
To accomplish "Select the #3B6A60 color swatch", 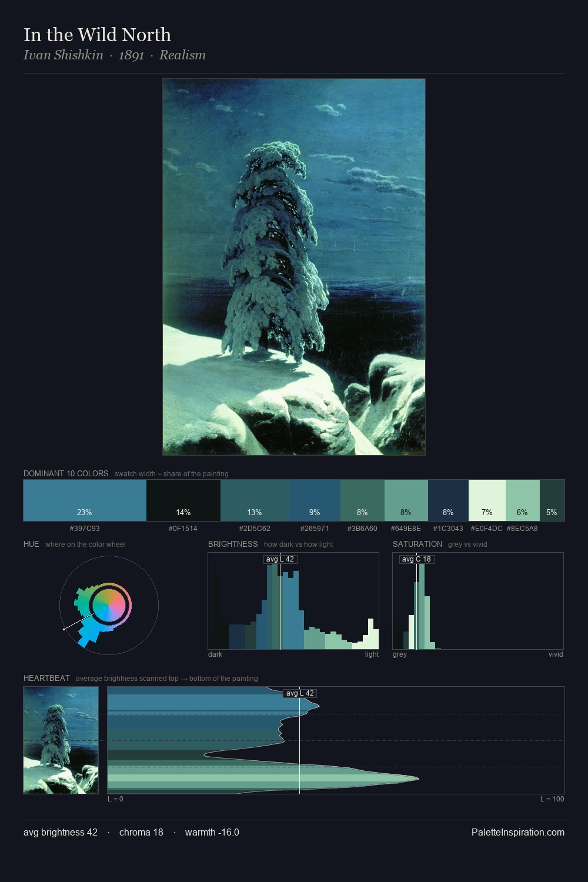I will [362, 500].
